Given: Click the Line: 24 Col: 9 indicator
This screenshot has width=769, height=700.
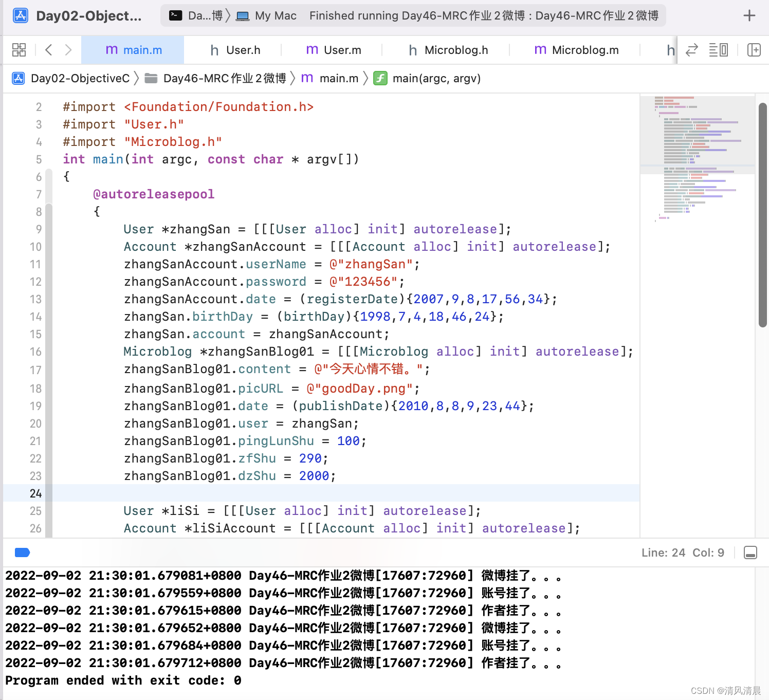Looking at the screenshot, I should [x=683, y=552].
